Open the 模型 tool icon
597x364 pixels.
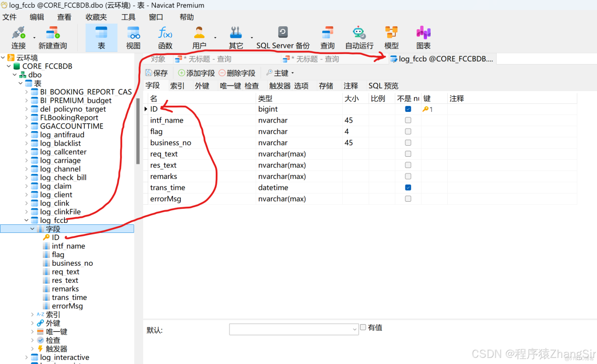391,37
